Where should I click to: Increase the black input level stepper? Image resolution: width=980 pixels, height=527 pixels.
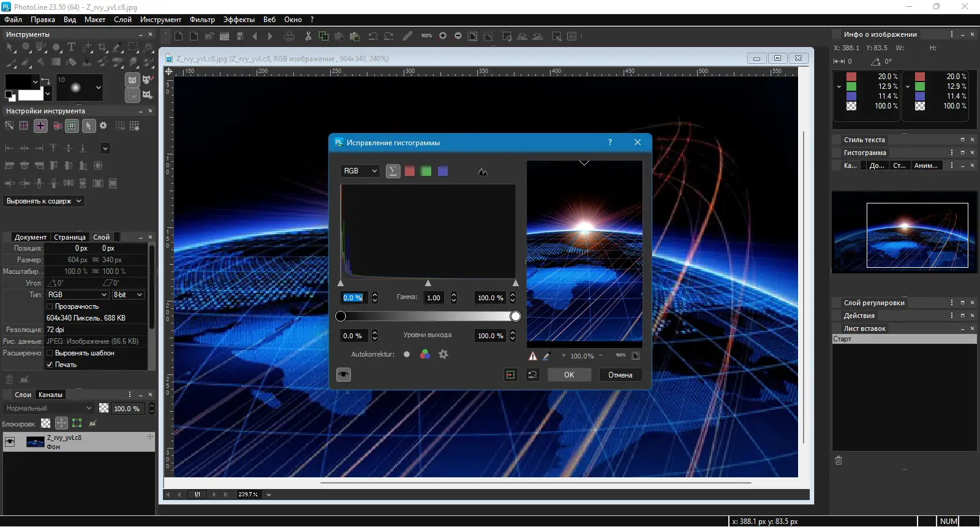pos(375,295)
